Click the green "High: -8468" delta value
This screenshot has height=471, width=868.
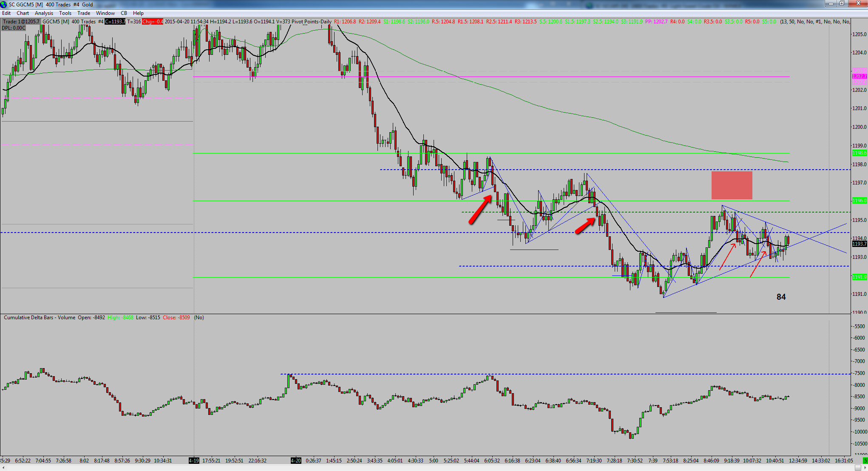(x=121, y=318)
